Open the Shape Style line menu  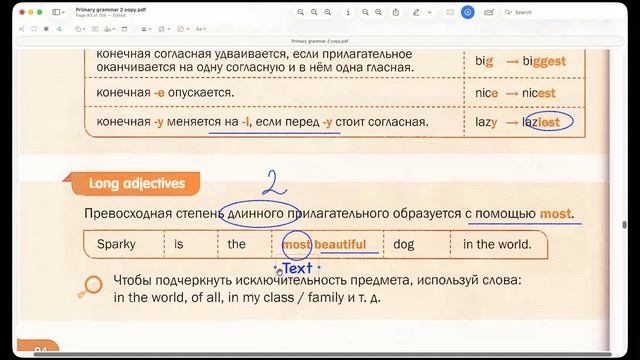(146, 29)
